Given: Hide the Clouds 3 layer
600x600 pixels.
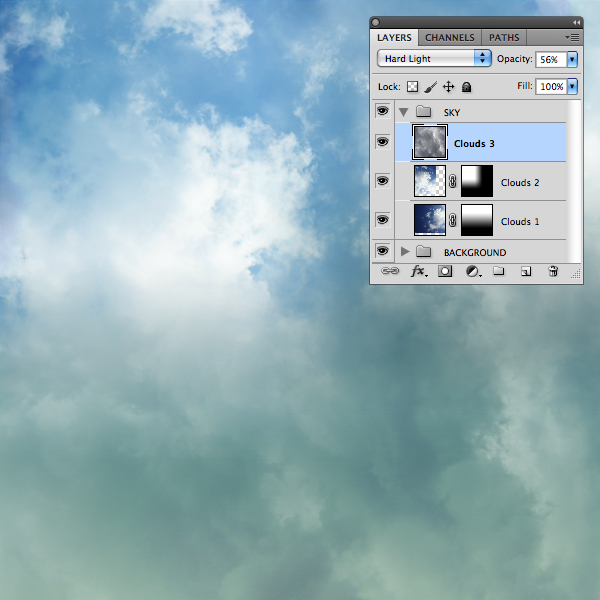Looking at the screenshot, I should pyautogui.click(x=382, y=142).
